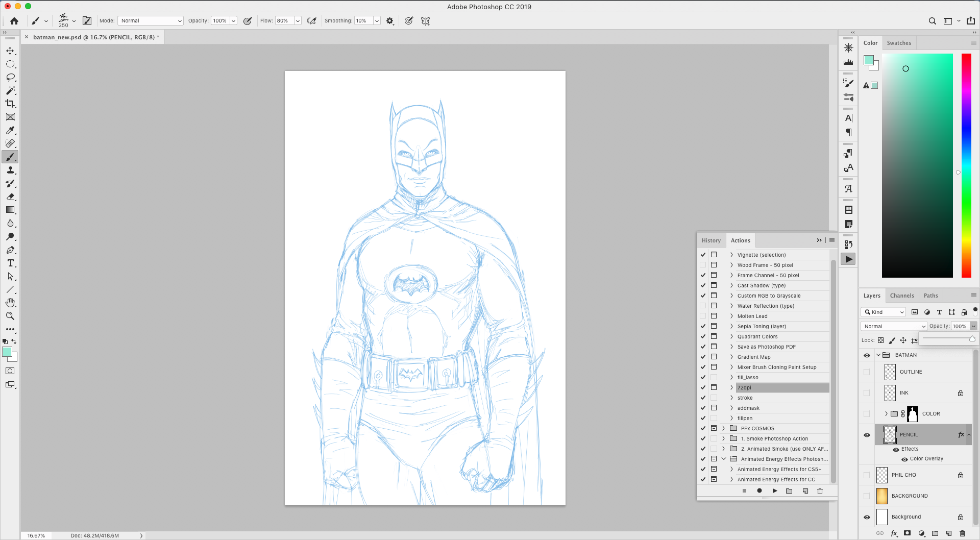This screenshot has height=540, width=980.
Task: Collapse the BATMAN layer group
Action: (878, 355)
